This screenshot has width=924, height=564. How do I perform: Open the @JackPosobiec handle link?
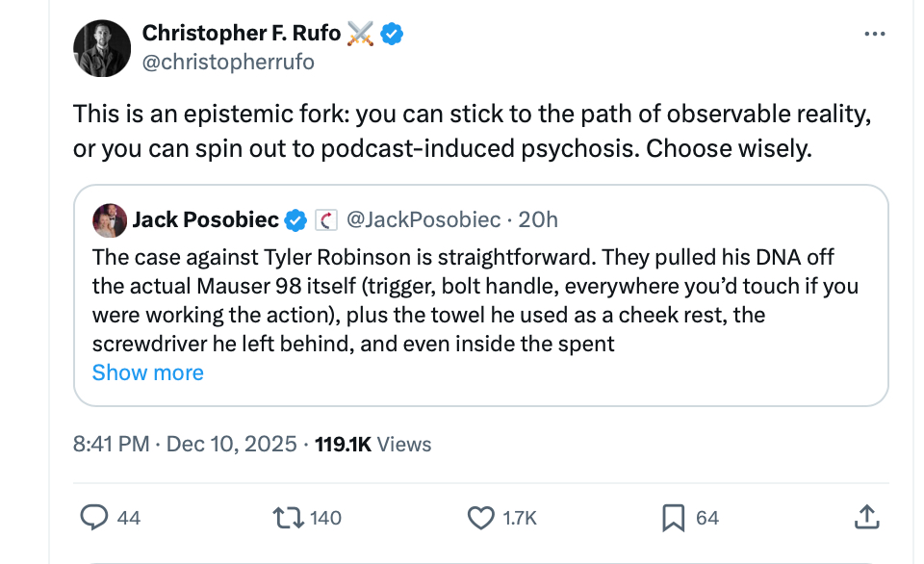(423, 220)
